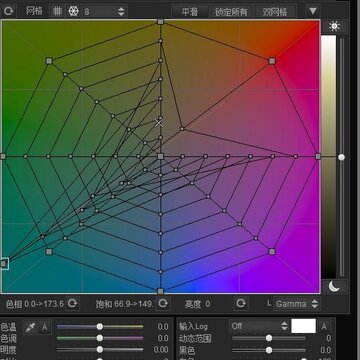Click the 色相 0.0->173.6 readout
The image size is (360, 360).
click(x=35, y=304)
